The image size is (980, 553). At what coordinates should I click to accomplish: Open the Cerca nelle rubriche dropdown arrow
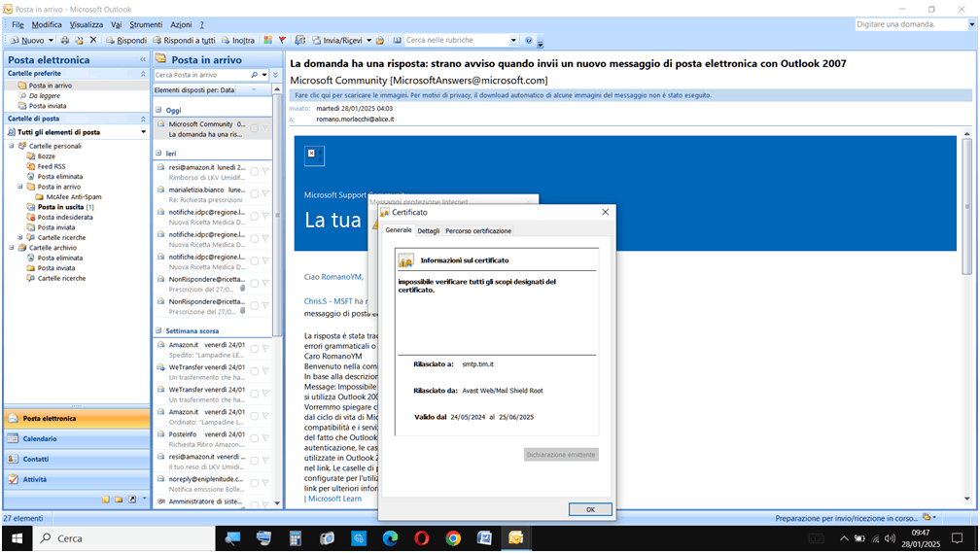pos(513,40)
